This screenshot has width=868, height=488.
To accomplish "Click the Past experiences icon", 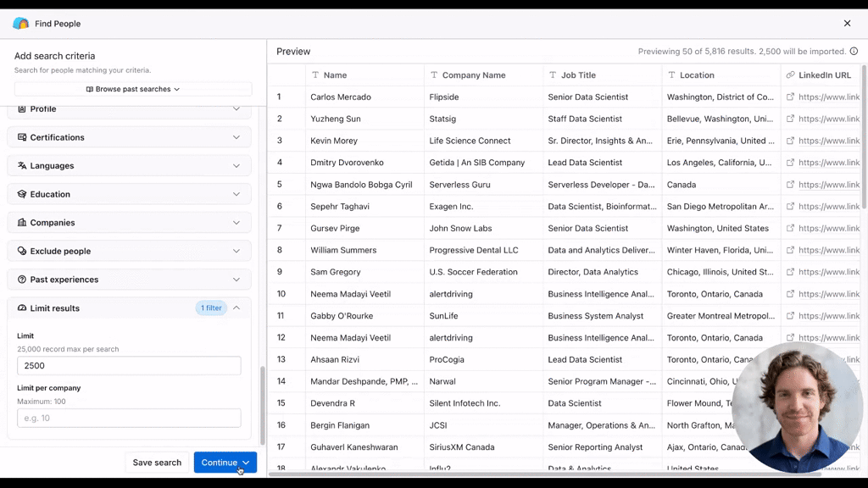I will 22,280.
